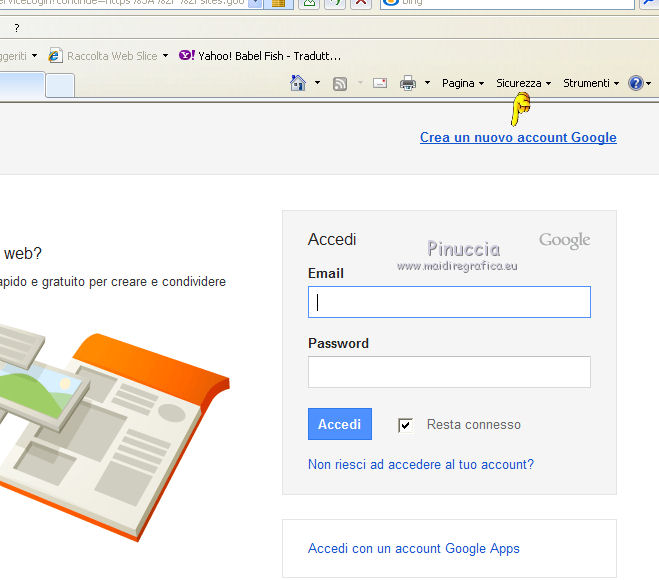
Task: Click Crea un nuovo account Google link
Action: pyautogui.click(x=518, y=137)
